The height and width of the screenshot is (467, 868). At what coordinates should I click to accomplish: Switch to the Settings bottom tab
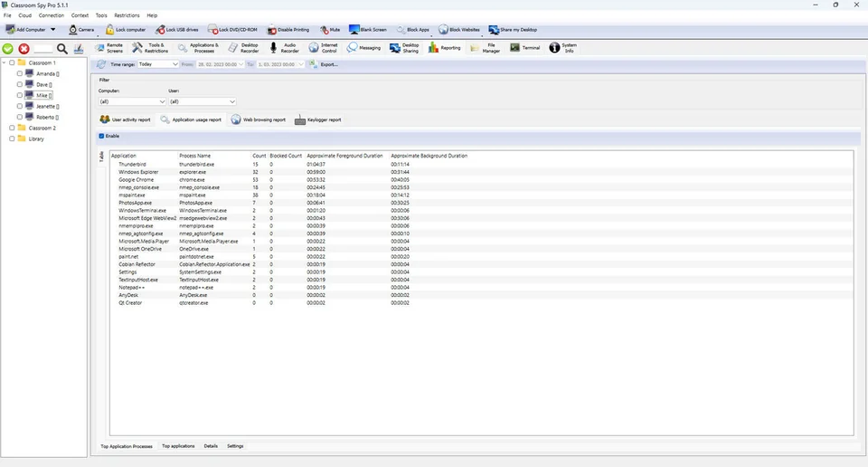(235, 446)
